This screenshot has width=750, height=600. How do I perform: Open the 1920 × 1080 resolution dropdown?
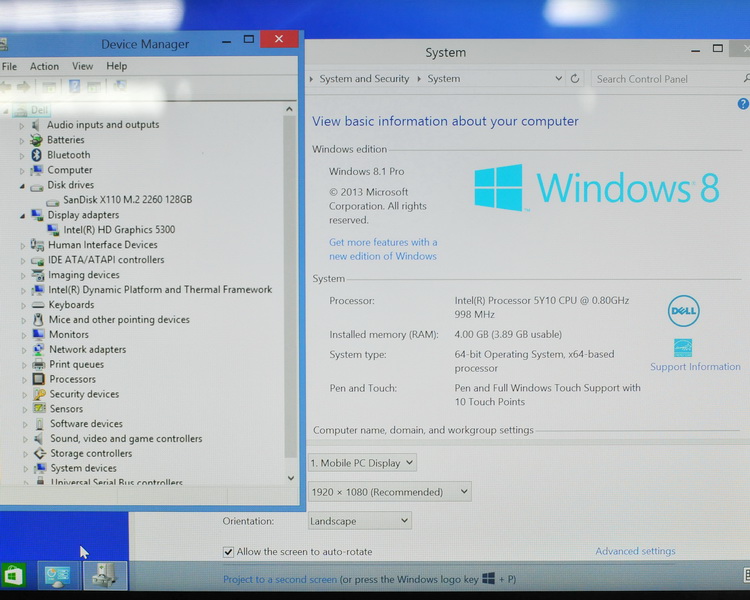tap(389, 492)
